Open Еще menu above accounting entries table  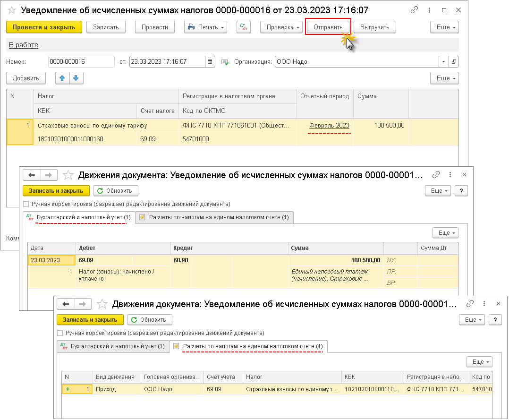445,233
